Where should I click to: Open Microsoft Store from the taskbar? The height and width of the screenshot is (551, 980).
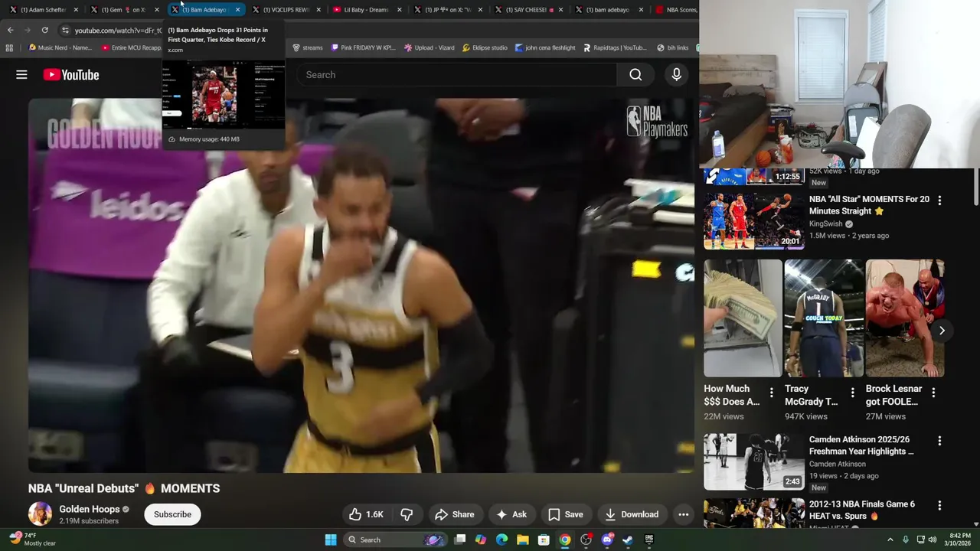[x=544, y=540]
